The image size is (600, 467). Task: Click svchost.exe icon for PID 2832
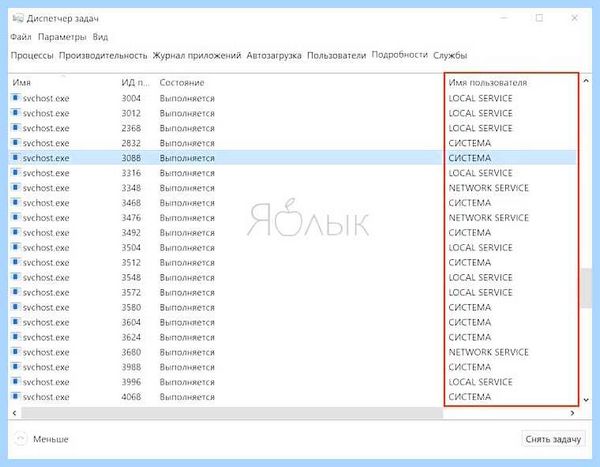point(15,142)
